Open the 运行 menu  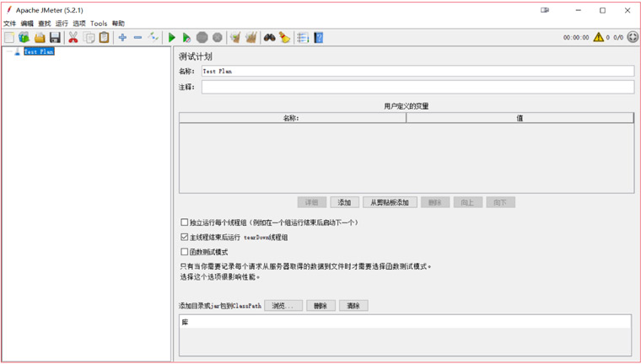[62, 24]
